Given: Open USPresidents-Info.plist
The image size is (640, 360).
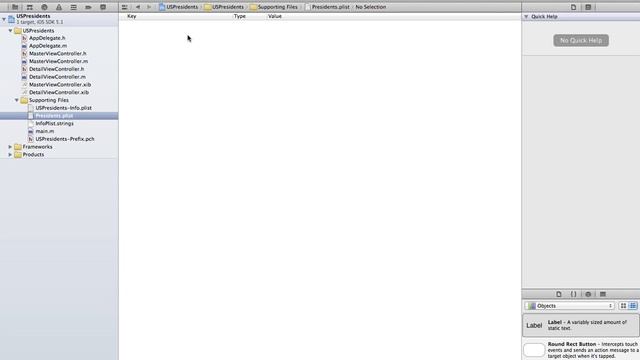Looking at the screenshot, I should coord(63,108).
